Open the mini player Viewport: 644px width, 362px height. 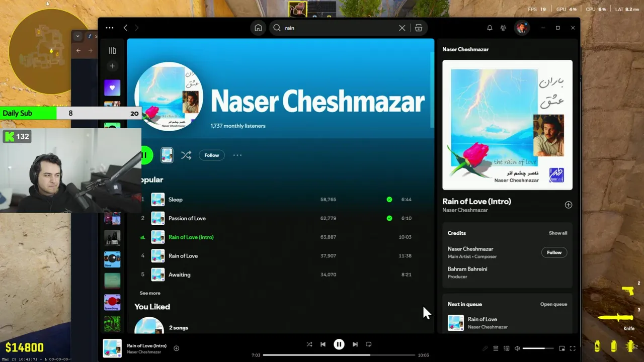coord(562,348)
